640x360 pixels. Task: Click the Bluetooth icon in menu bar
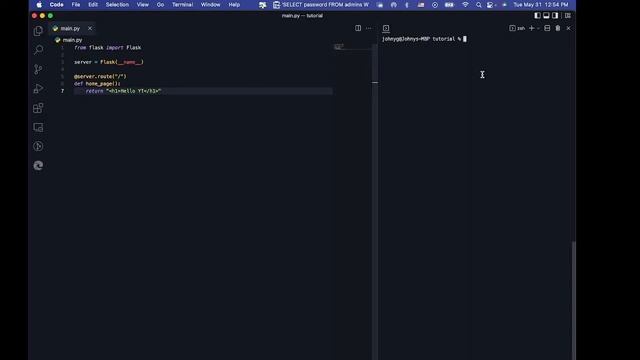tap(407, 4)
